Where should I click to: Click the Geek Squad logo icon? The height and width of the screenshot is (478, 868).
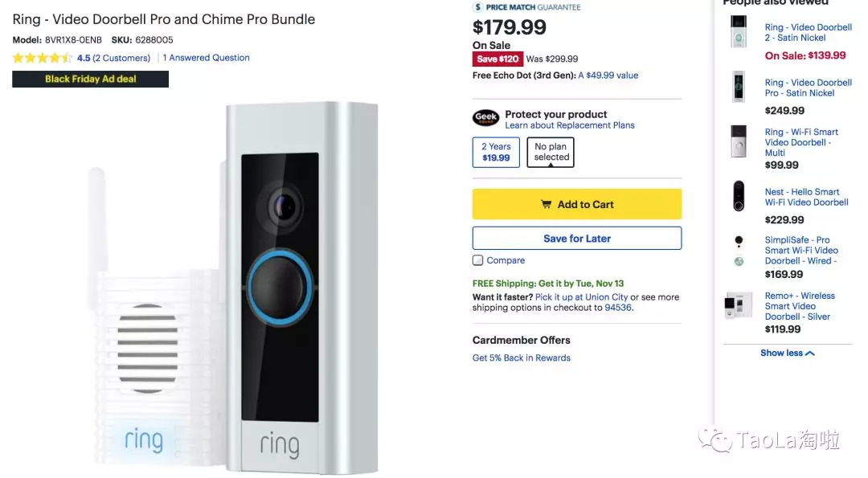point(486,118)
